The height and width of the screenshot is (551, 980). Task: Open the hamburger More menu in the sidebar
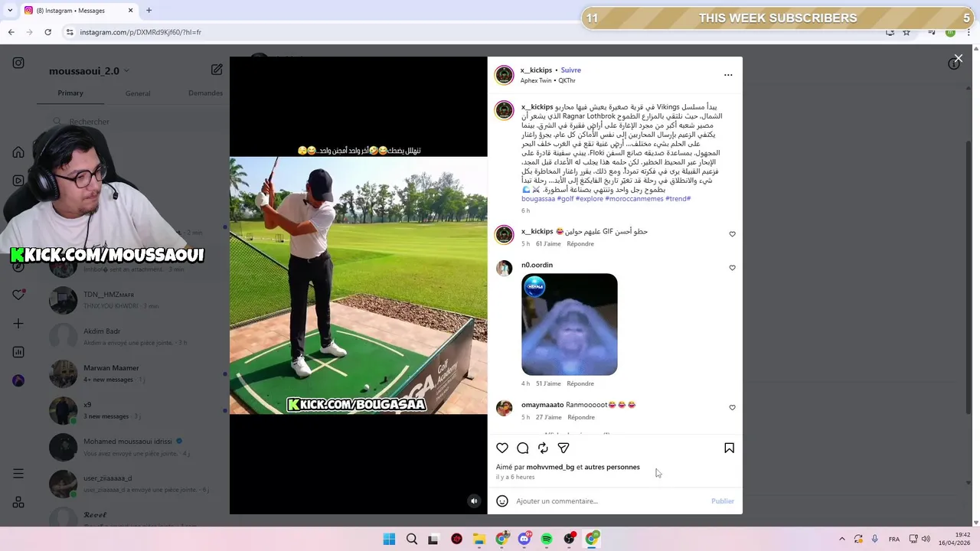pos(18,474)
